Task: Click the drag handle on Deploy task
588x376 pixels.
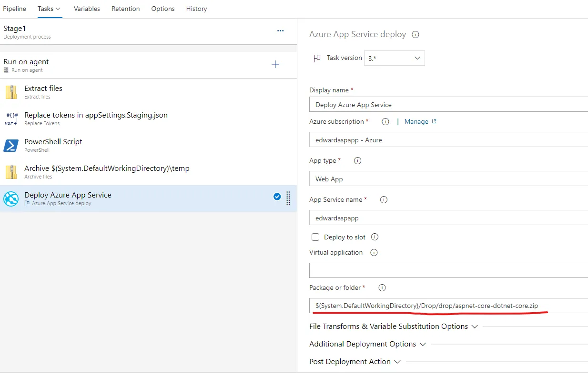Action: 288,198
